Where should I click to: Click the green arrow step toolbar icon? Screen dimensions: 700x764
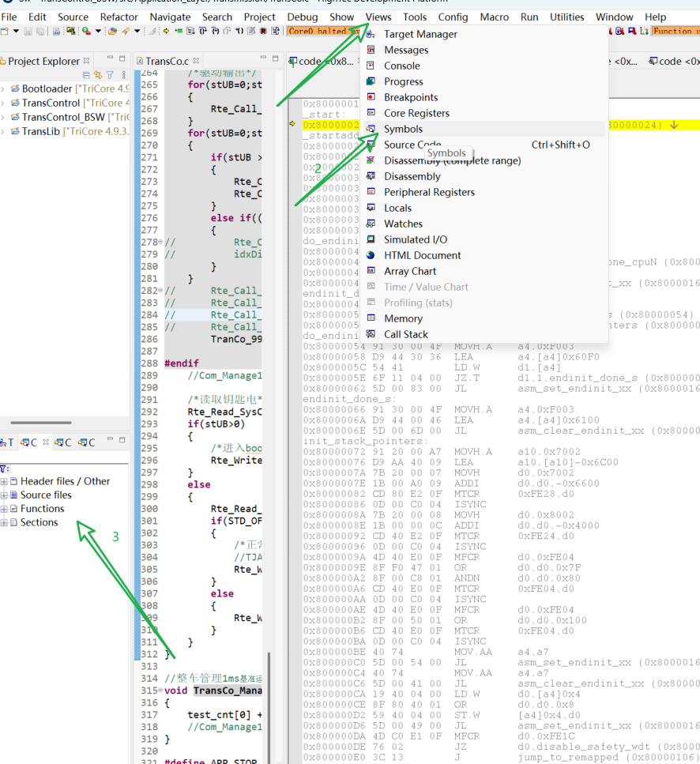pos(179,31)
